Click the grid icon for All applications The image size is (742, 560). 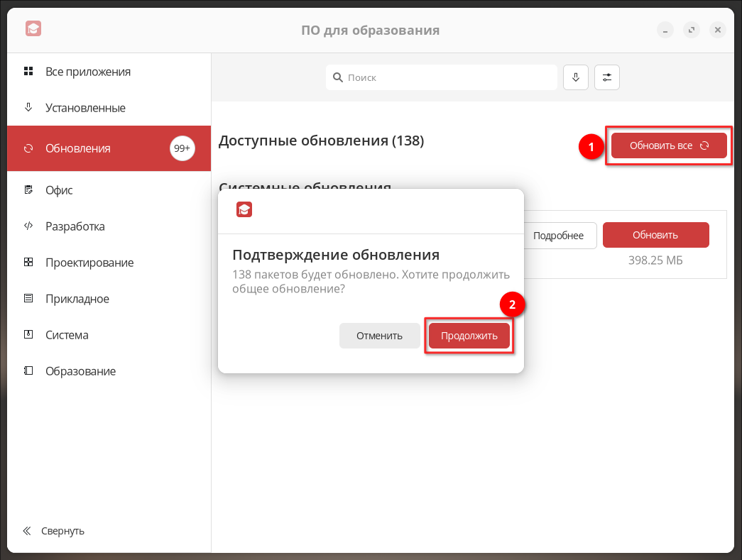(28, 71)
